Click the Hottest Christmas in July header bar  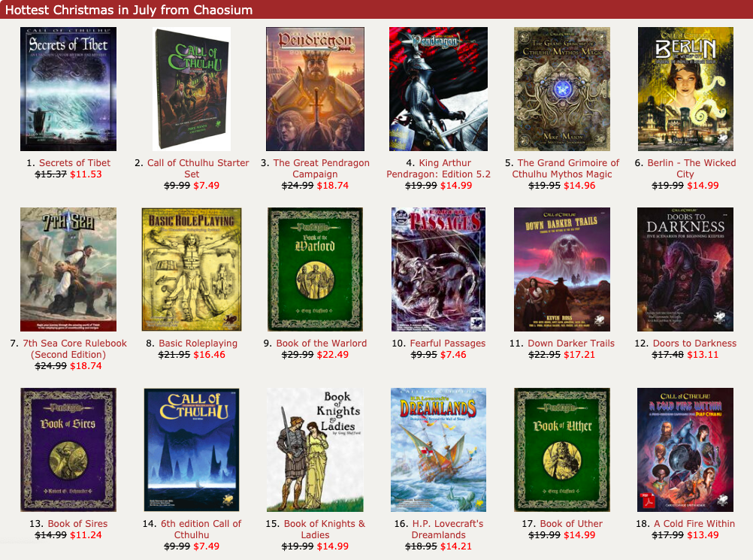tap(376, 10)
